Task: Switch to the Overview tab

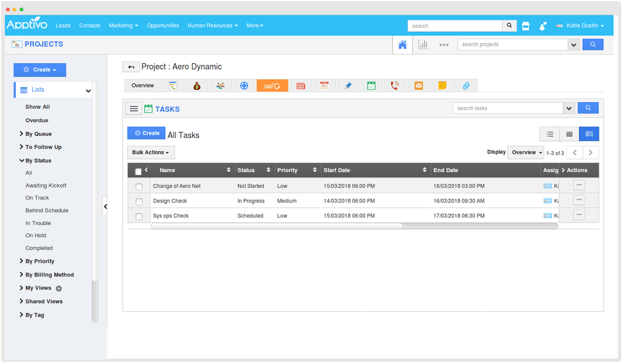Action: click(142, 86)
